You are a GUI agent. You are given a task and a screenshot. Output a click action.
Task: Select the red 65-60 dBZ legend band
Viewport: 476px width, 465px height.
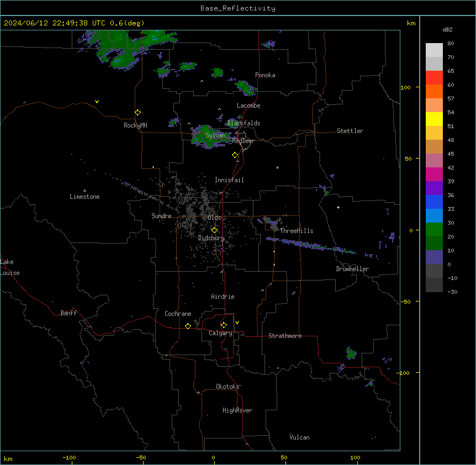point(434,78)
